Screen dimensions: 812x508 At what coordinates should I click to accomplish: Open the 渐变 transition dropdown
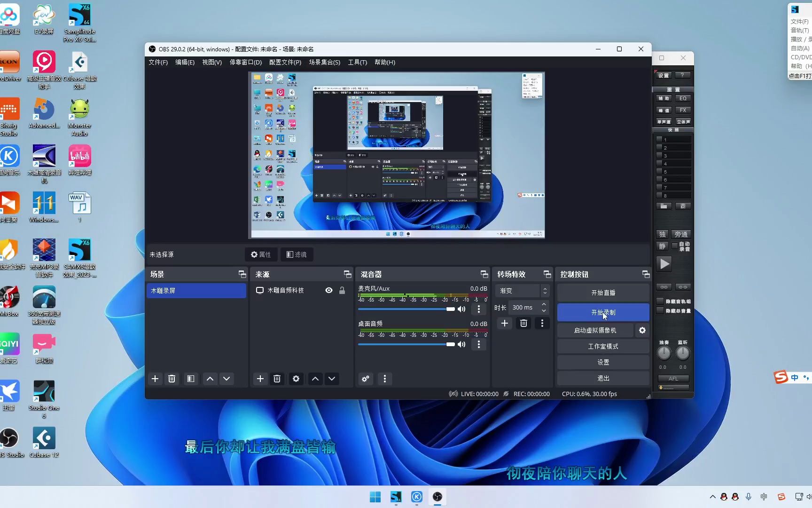[x=521, y=291]
